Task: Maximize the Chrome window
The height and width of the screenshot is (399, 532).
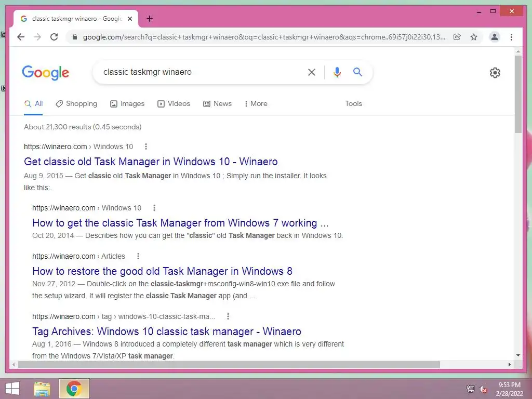Action: pyautogui.click(x=493, y=11)
